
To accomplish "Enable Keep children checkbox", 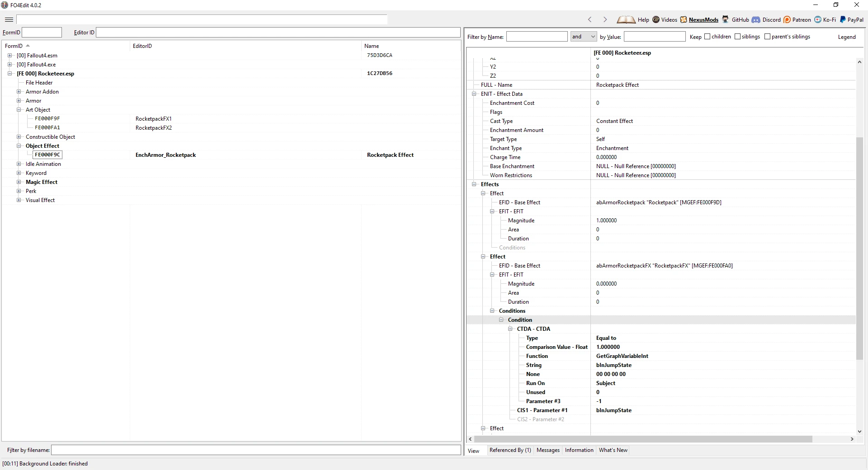I will coord(708,37).
